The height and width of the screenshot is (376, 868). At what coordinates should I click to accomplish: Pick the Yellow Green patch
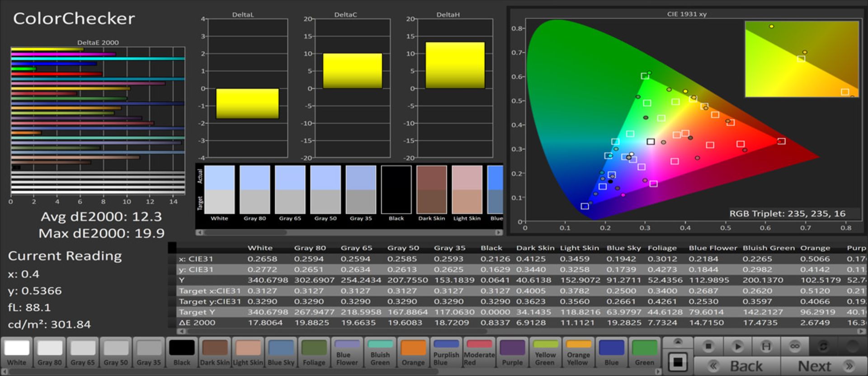click(x=545, y=352)
